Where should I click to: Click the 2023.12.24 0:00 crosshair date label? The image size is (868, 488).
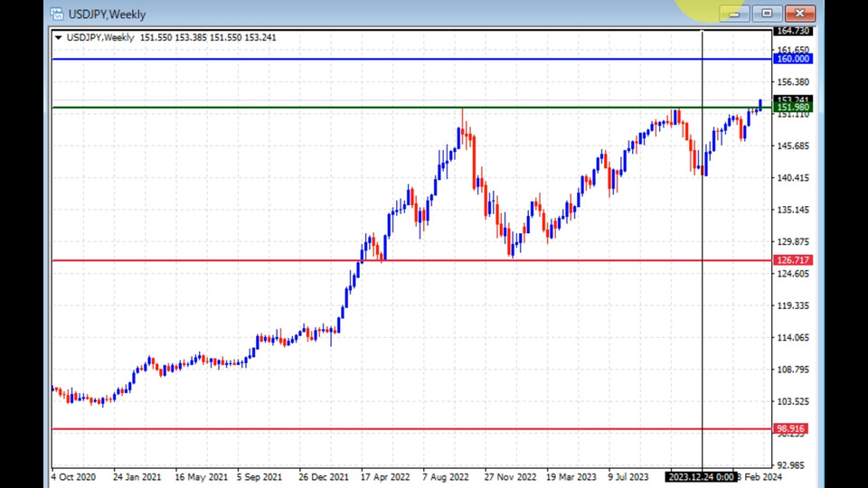point(701,477)
